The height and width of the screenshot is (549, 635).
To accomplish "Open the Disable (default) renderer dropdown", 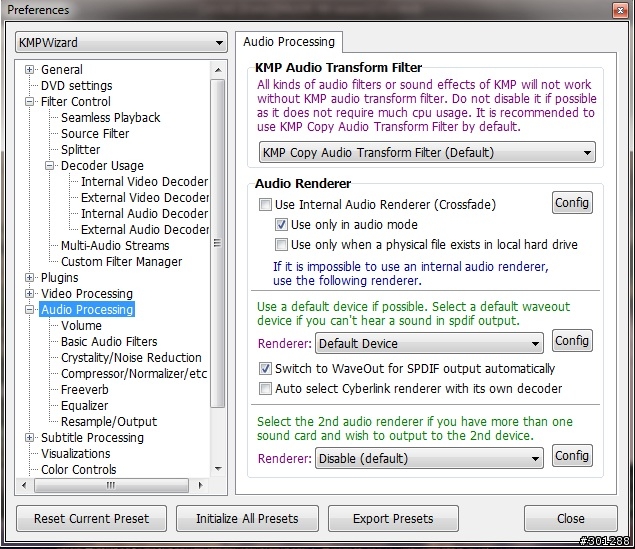I will pos(429,459).
